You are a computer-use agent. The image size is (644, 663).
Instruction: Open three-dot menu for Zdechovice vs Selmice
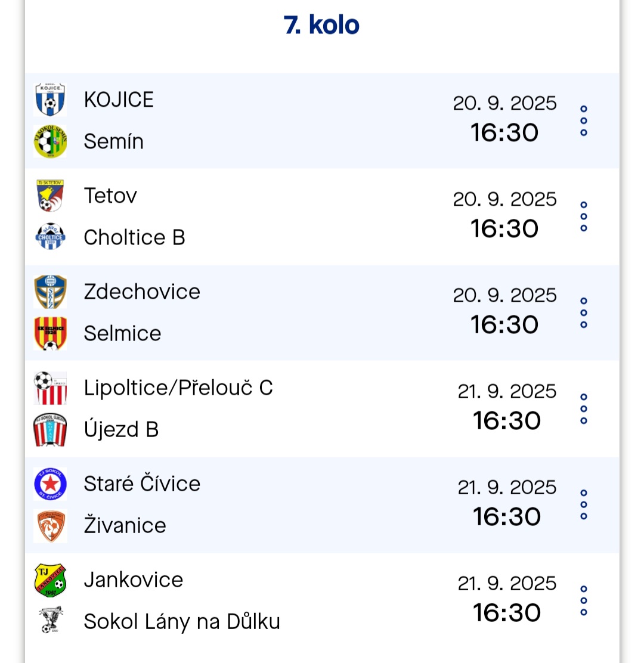584,313
